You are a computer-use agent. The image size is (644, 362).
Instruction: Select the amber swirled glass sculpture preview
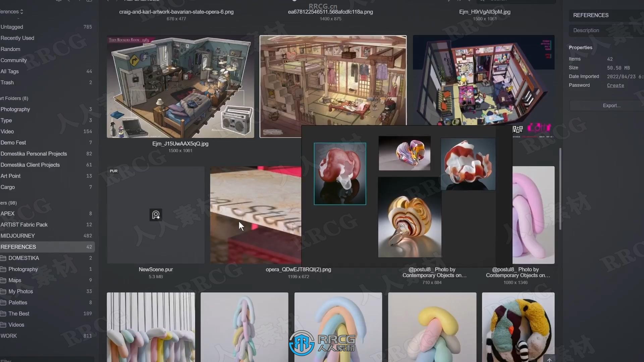pos(410,217)
